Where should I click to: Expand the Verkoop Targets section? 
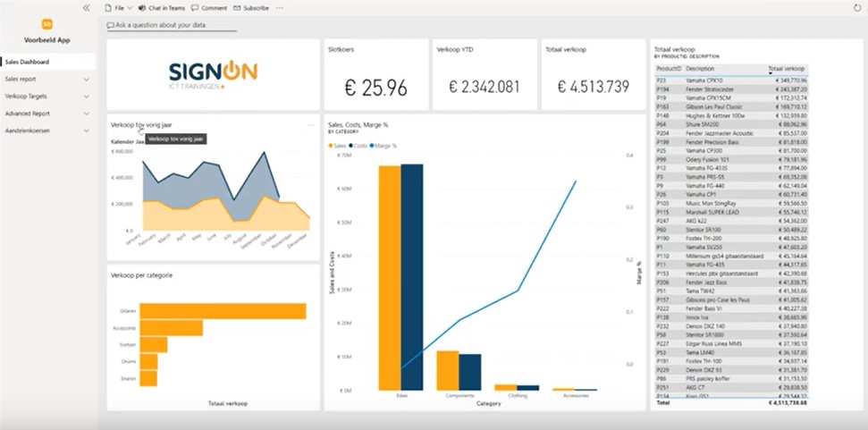tap(87, 96)
